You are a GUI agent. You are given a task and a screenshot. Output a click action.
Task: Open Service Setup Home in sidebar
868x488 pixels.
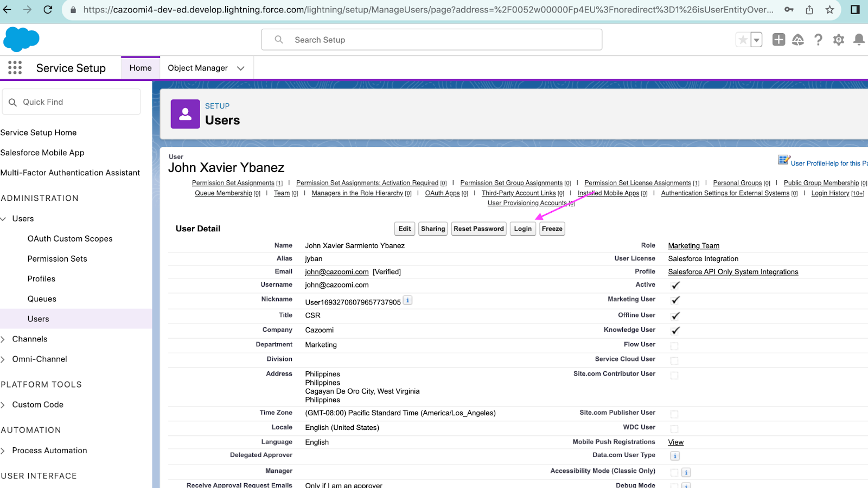click(39, 132)
